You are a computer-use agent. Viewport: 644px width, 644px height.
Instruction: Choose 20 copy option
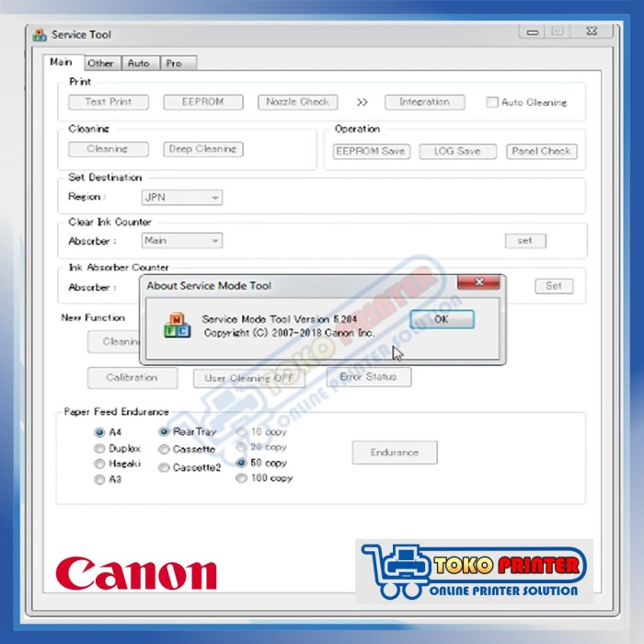tap(241, 447)
